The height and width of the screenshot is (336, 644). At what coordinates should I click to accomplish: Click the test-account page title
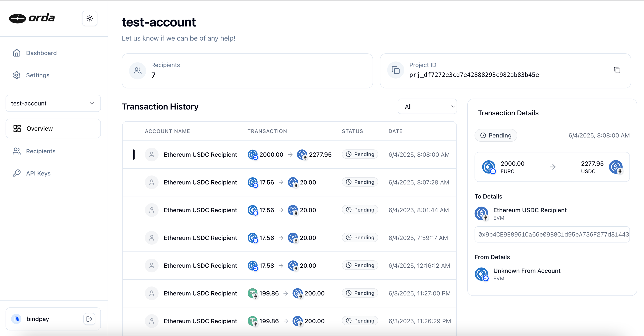tap(159, 22)
